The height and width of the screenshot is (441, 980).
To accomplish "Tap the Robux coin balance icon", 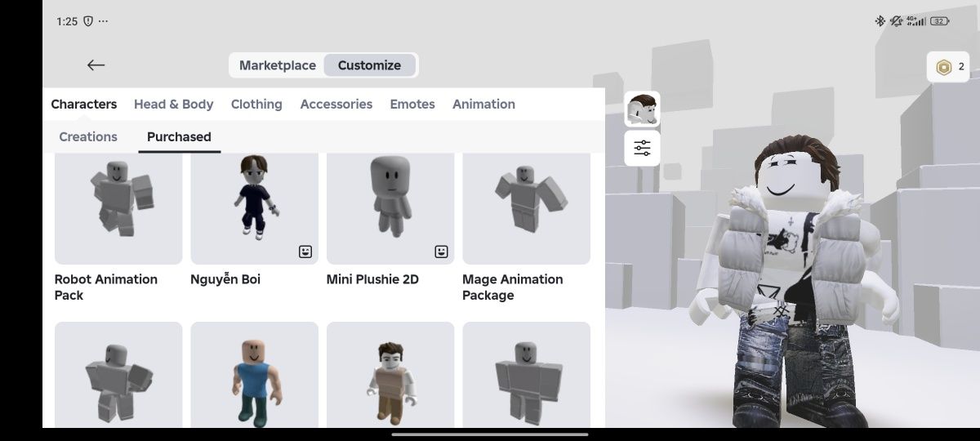I will pos(944,67).
